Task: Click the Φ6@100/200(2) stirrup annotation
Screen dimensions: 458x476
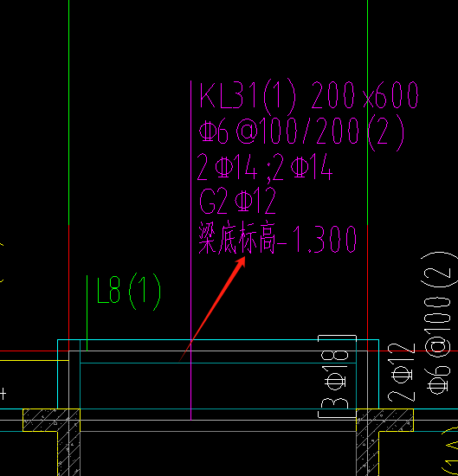Action: pyautogui.click(x=301, y=132)
